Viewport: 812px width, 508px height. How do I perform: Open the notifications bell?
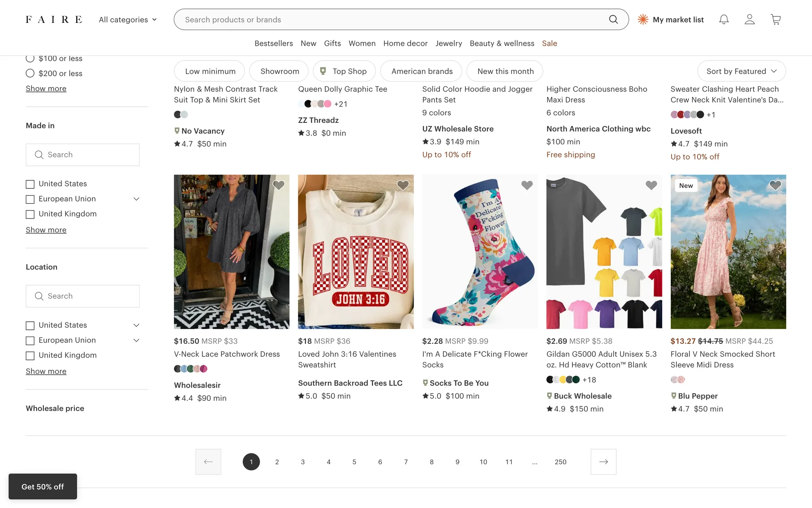[724, 19]
